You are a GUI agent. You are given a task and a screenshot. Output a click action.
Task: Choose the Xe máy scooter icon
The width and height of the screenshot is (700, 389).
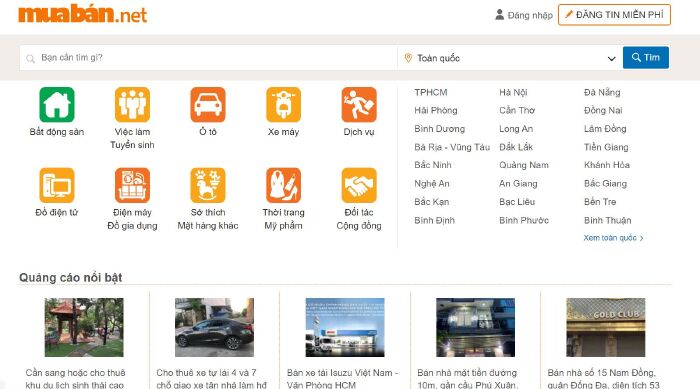click(283, 105)
